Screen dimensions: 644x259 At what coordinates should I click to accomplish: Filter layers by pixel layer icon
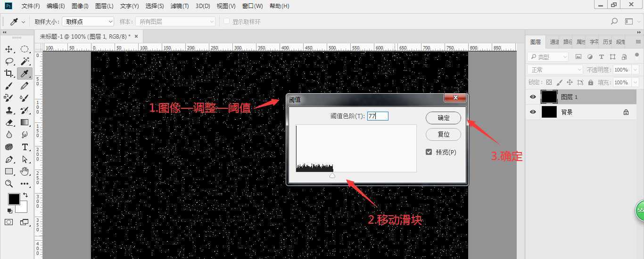(578, 57)
